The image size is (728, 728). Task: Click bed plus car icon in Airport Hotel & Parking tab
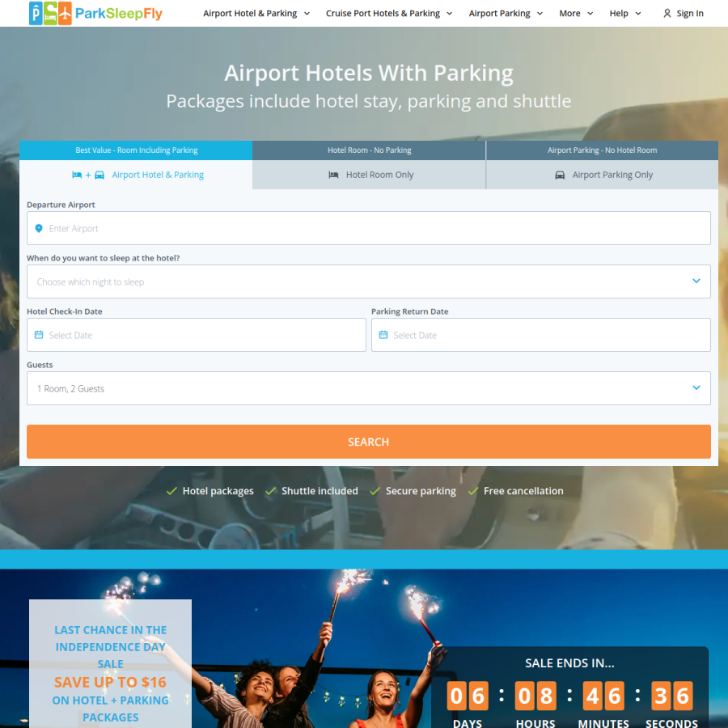(88, 175)
